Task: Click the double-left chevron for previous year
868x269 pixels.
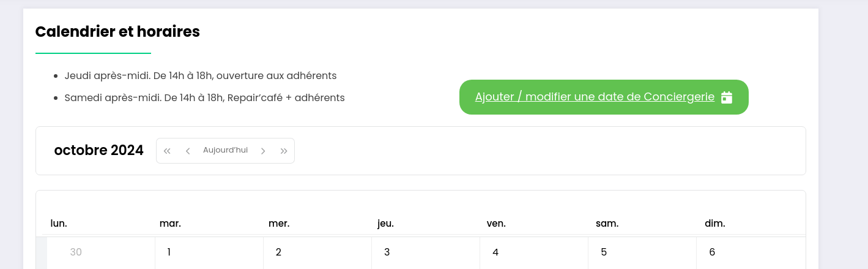Action: pyautogui.click(x=167, y=151)
